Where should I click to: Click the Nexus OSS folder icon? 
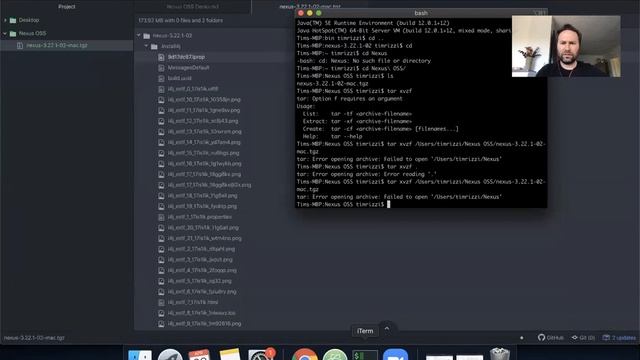[x=13, y=33]
